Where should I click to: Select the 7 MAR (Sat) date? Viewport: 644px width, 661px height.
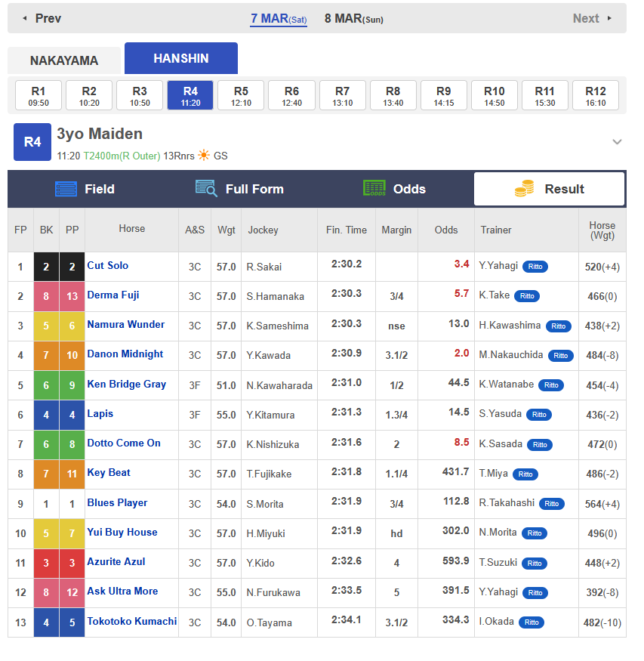(279, 19)
